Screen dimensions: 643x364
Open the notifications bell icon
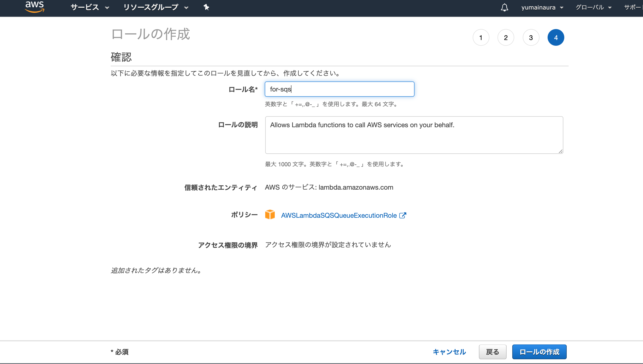point(504,7)
